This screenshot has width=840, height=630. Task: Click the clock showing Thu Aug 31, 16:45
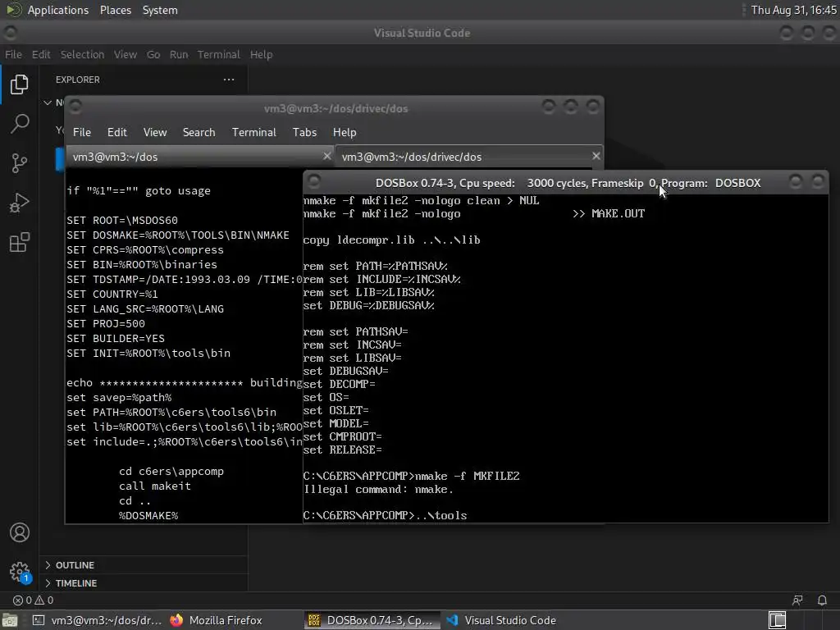tap(793, 10)
